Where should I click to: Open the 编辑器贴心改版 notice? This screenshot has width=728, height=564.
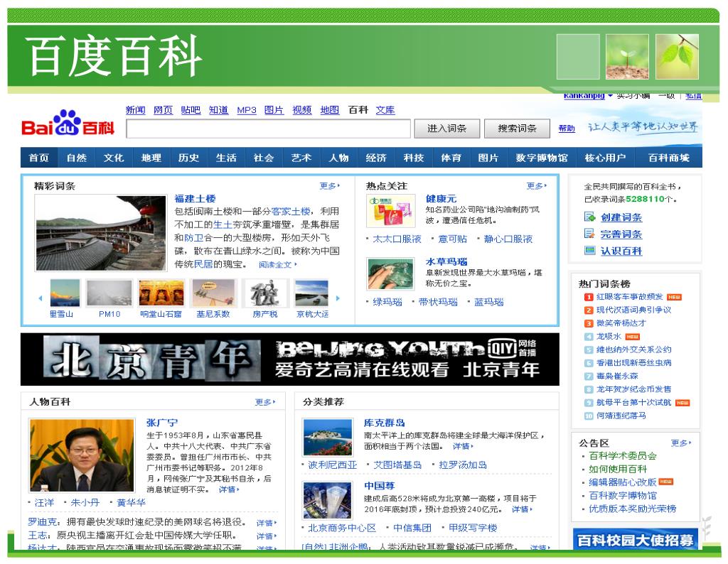(x=623, y=482)
